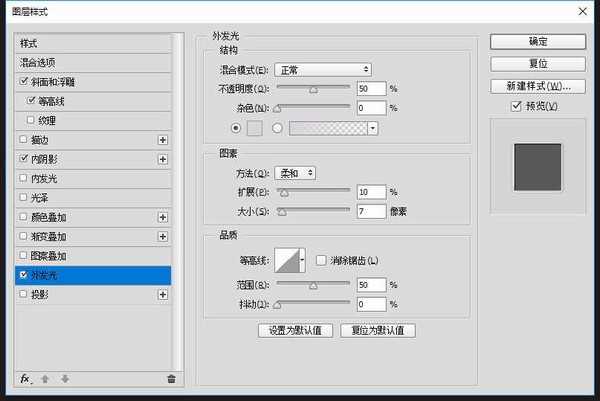Click the 确定 button

[x=538, y=41]
